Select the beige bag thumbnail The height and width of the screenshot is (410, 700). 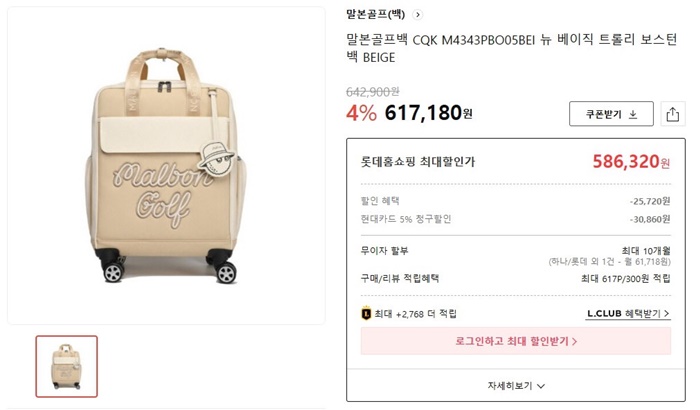click(67, 366)
